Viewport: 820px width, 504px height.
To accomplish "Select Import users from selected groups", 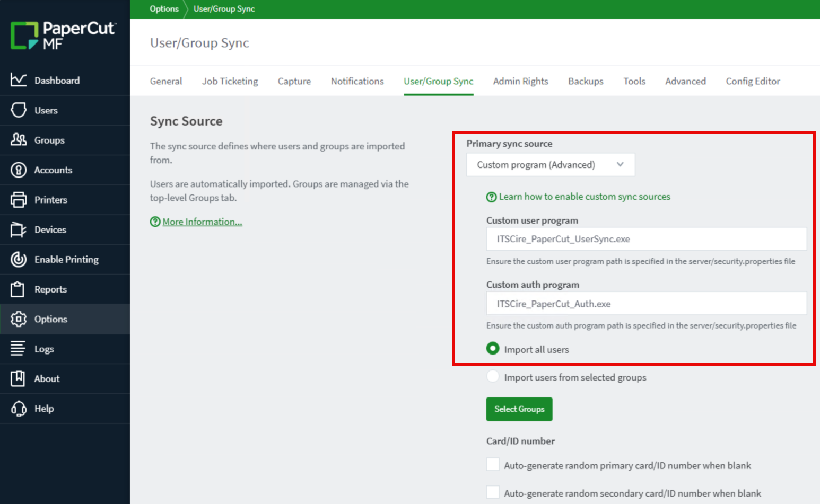I will click(493, 376).
